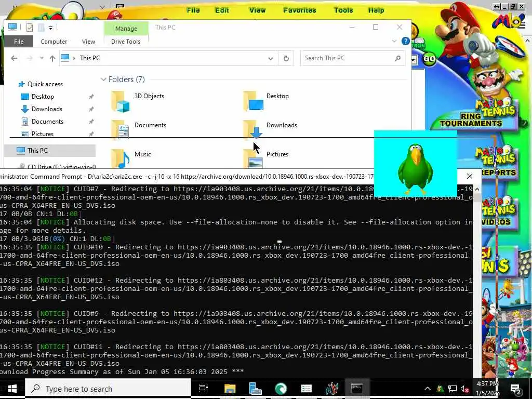Click the pin next to Downloads
532x399 pixels.
91,109
